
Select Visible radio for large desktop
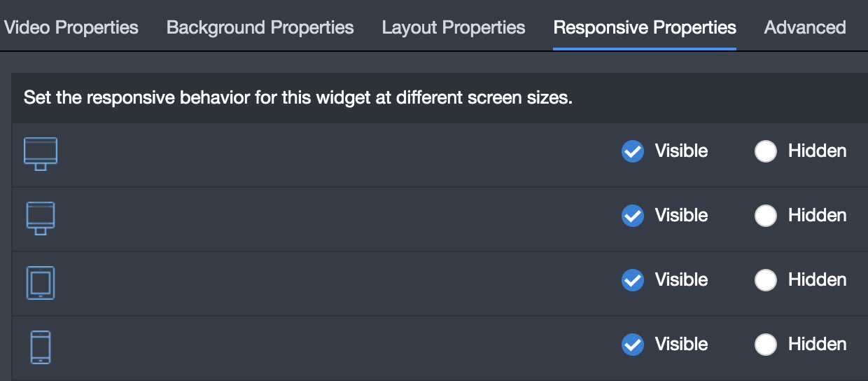click(x=633, y=151)
